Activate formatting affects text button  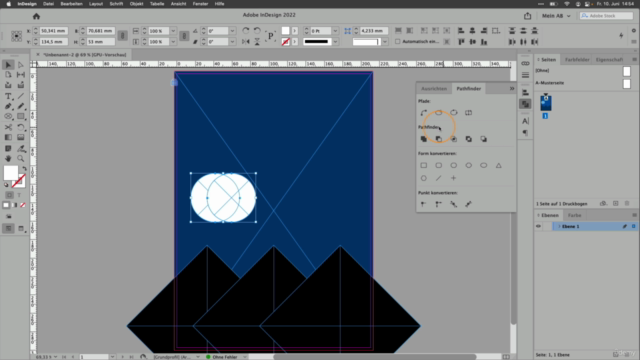19,195
